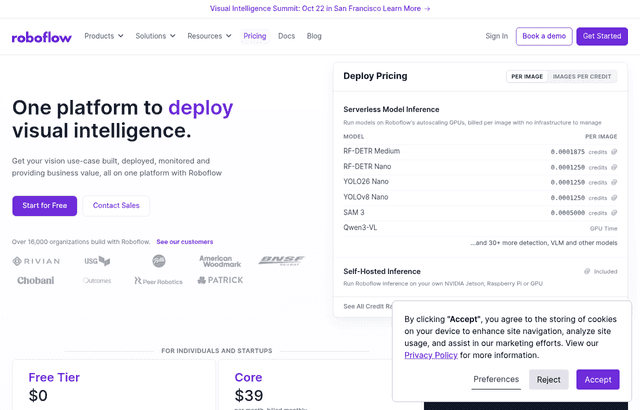This screenshot has height=410, width=640.
Task: Click the Contact Sales button
Action: [x=116, y=206]
